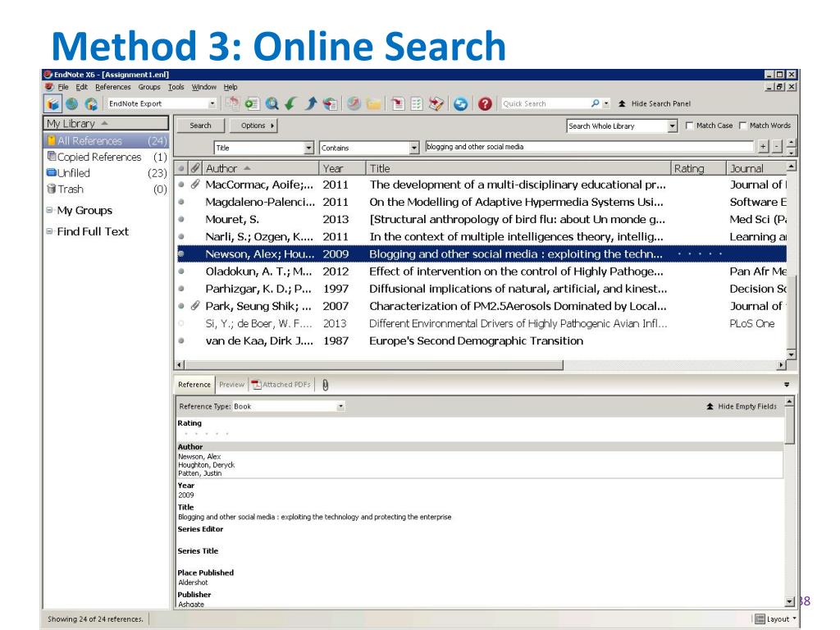Click the green Import arrow icon
This screenshot has height=630, width=840.
(x=291, y=103)
